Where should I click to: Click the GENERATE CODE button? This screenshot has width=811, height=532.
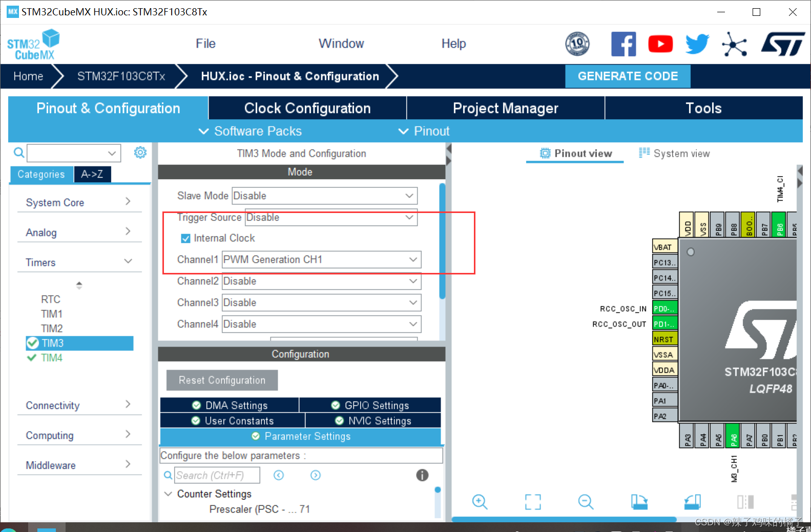tap(628, 76)
